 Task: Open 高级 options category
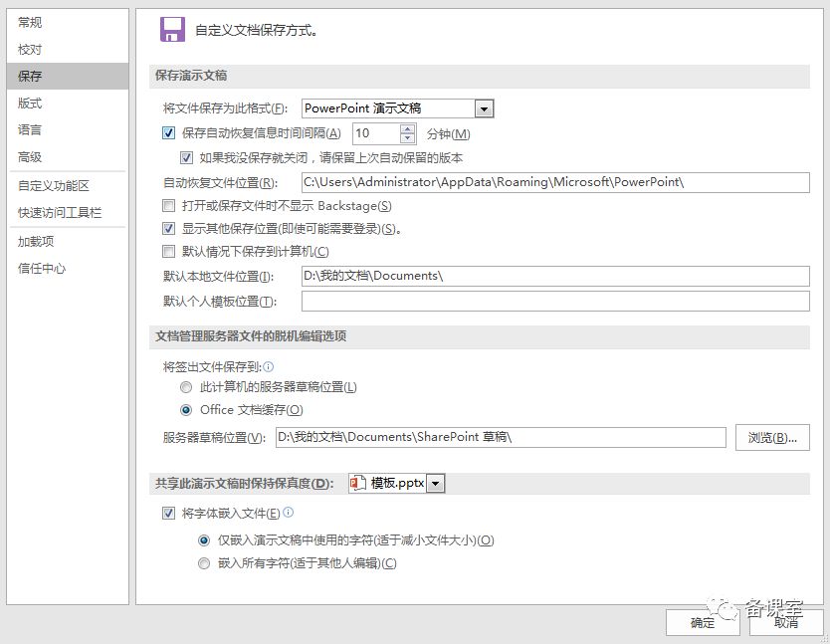68,157
